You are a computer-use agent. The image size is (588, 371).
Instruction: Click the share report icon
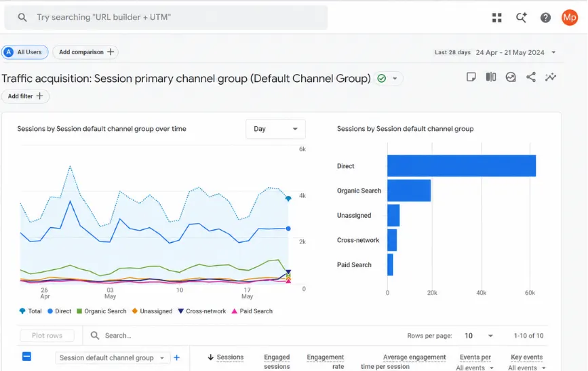tap(530, 77)
